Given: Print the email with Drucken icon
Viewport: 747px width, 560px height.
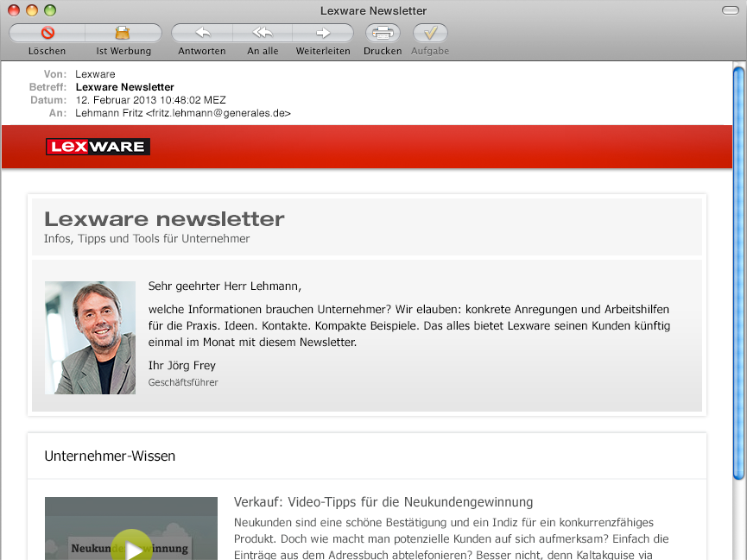Looking at the screenshot, I should [383, 33].
